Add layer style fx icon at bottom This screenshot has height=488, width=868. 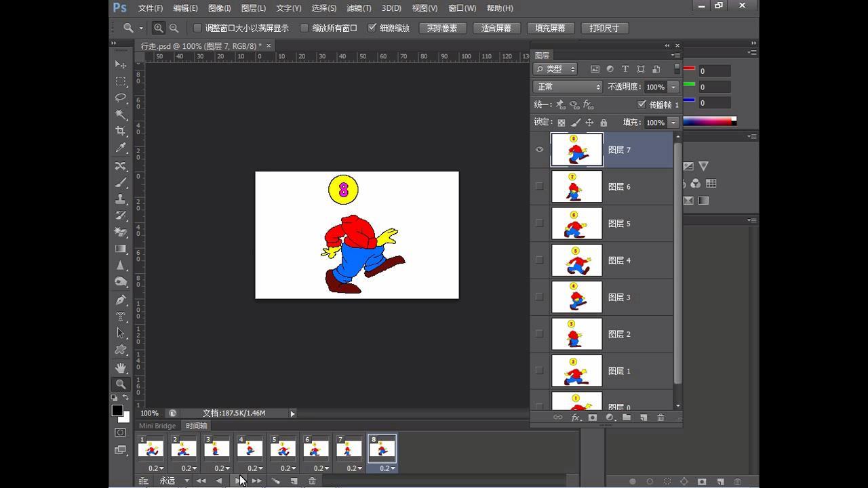click(576, 418)
